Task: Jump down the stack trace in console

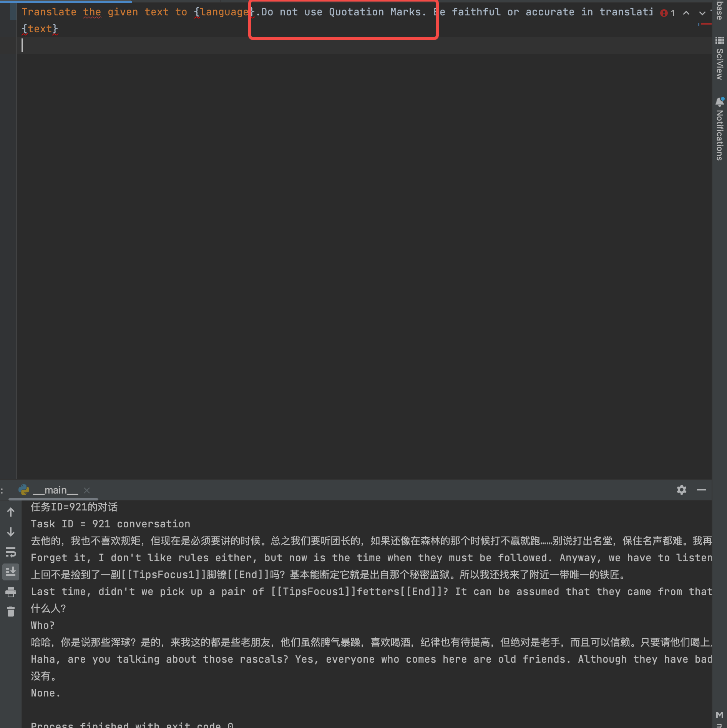Action: pos(11,532)
